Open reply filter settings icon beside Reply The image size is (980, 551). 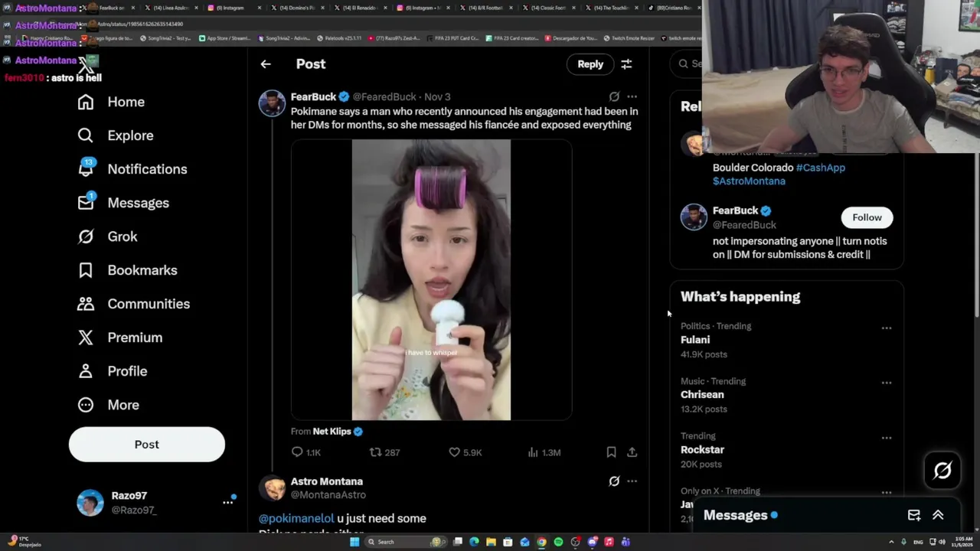coord(626,64)
